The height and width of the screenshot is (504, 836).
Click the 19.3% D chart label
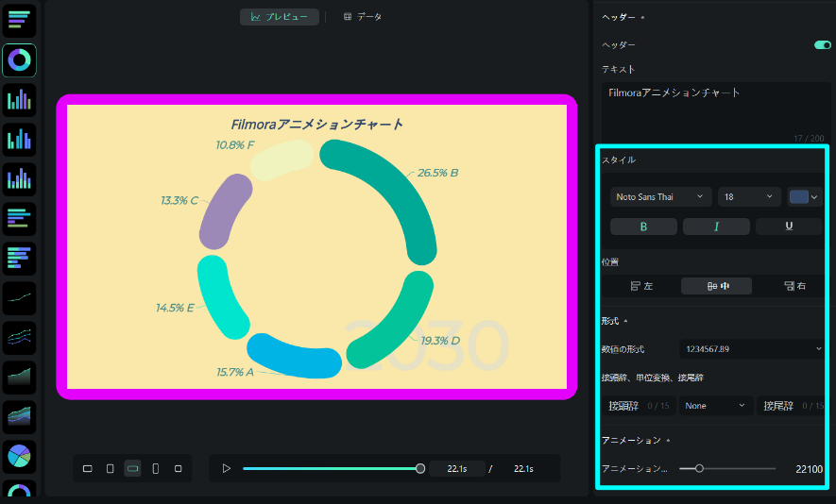[x=440, y=341]
